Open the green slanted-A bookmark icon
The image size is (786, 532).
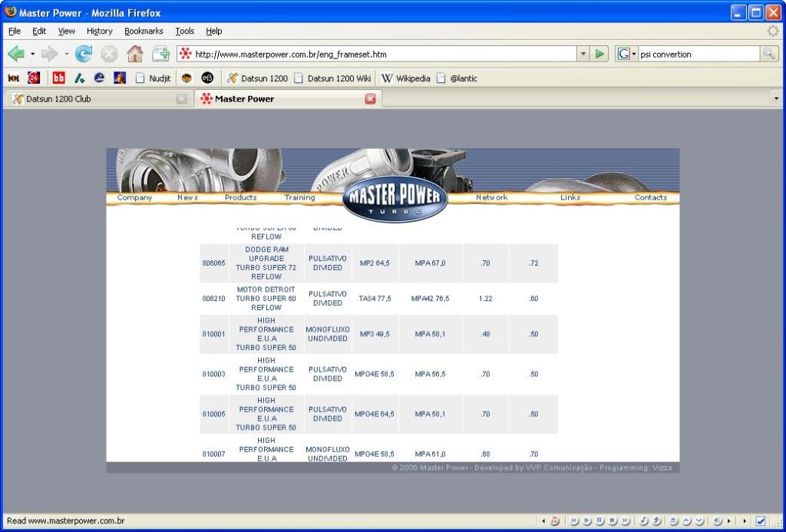(x=79, y=78)
